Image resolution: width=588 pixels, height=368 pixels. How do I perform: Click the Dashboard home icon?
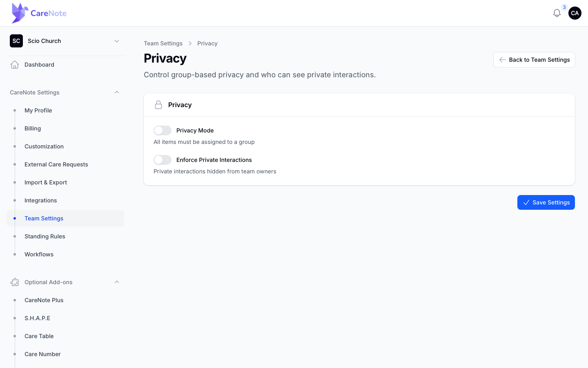(15, 65)
